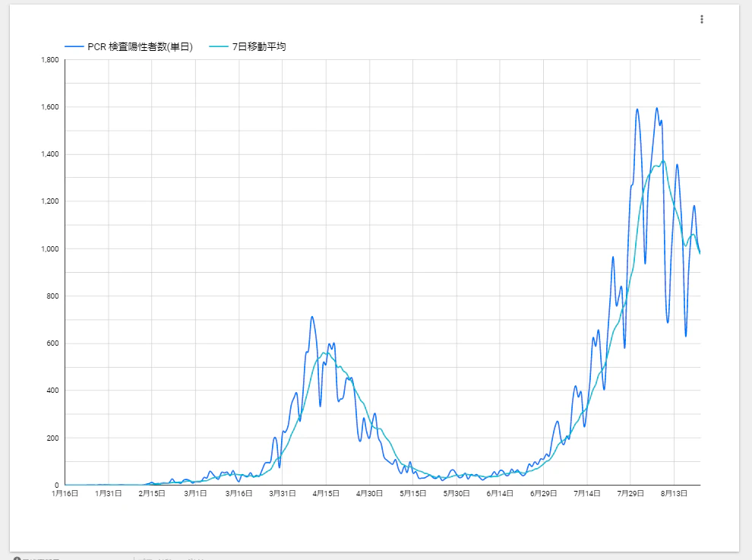752x560 pixels.
Task: Click the 1,000 y-axis value
Action: click(50, 248)
